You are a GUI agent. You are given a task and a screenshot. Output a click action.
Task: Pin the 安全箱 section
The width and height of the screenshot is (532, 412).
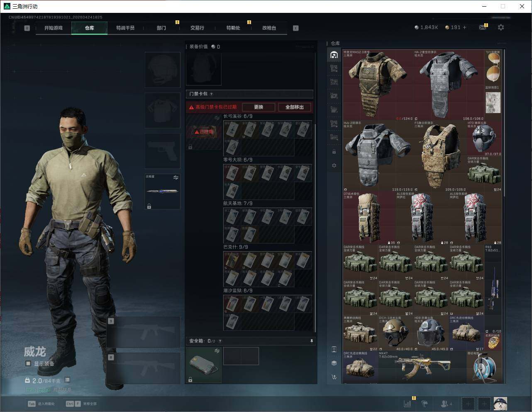coord(312,341)
